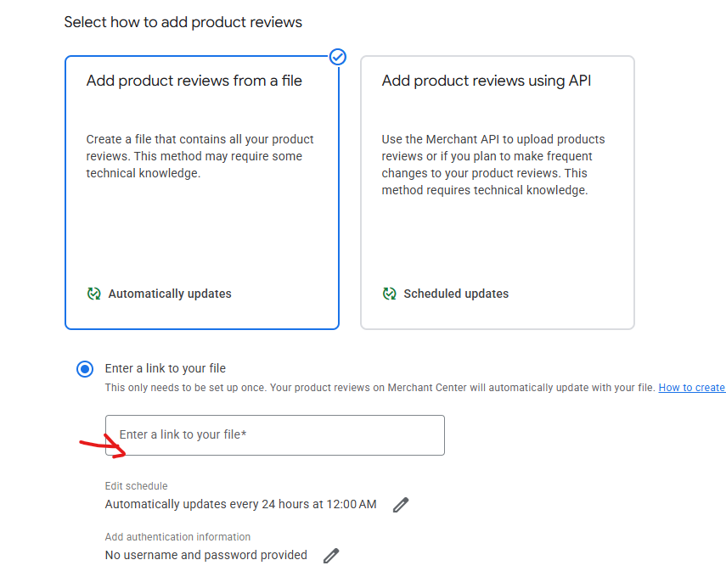Click the green sync icon beside Scheduled updates

pyautogui.click(x=390, y=294)
